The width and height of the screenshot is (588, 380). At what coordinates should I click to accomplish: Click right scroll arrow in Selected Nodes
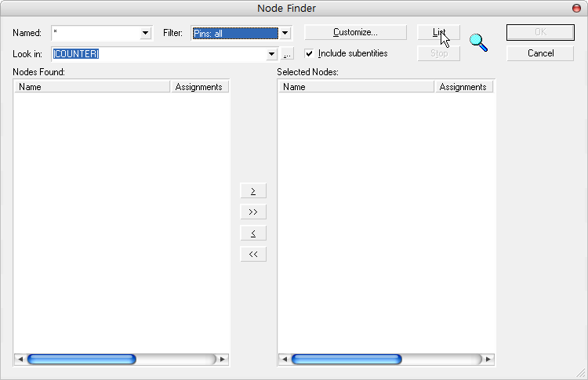pos(487,359)
